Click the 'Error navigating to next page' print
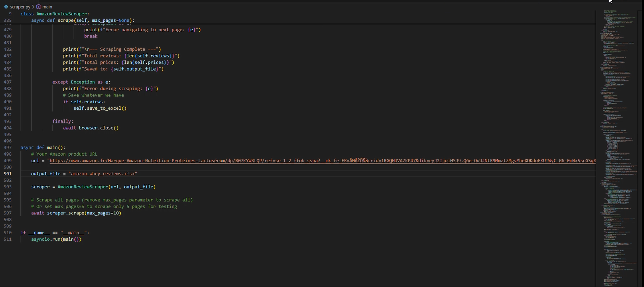Screen dimensions: 644x287 click(143, 29)
